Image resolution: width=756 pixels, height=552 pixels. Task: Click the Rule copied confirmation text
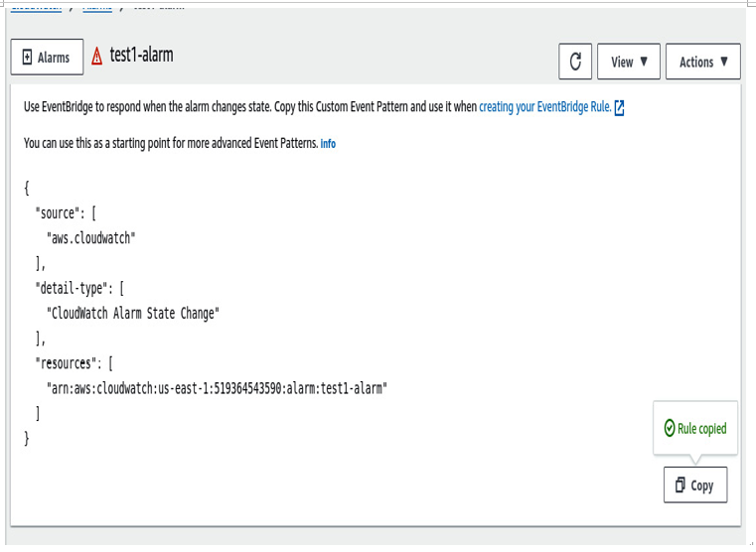coord(702,428)
